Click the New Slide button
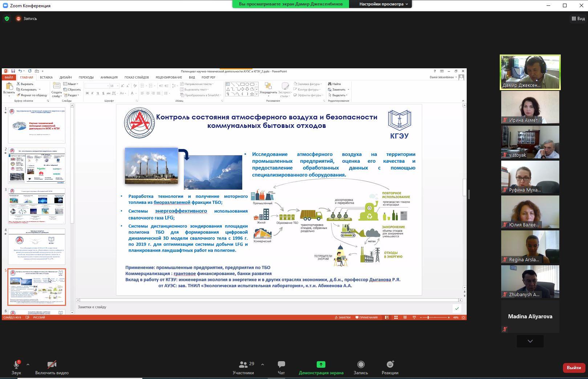Screen dimensions: 588x379 [x=56, y=89]
